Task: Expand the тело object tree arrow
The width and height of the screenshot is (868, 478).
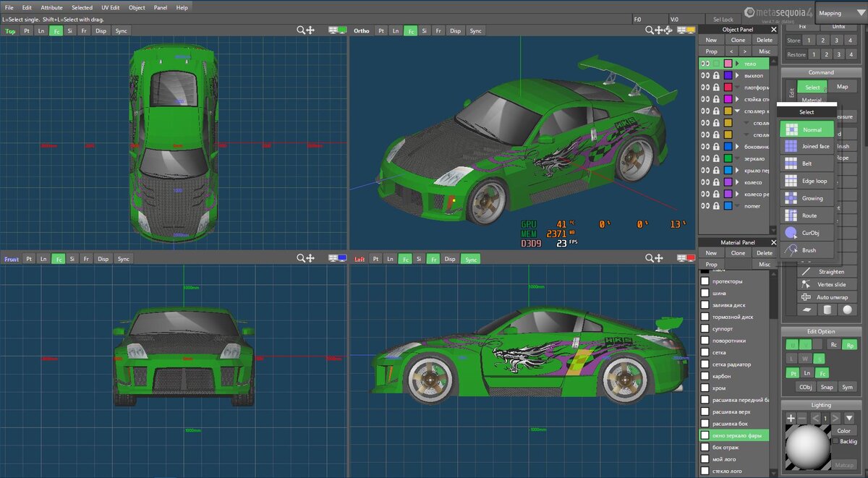Action: tap(738, 64)
